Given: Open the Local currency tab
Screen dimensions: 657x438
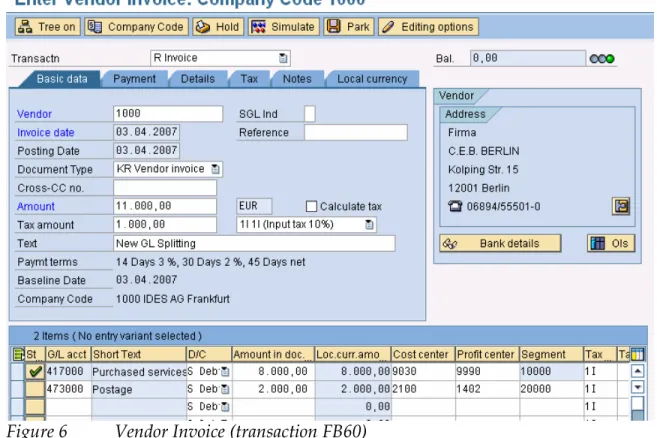Looking at the screenshot, I should tap(372, 79).
